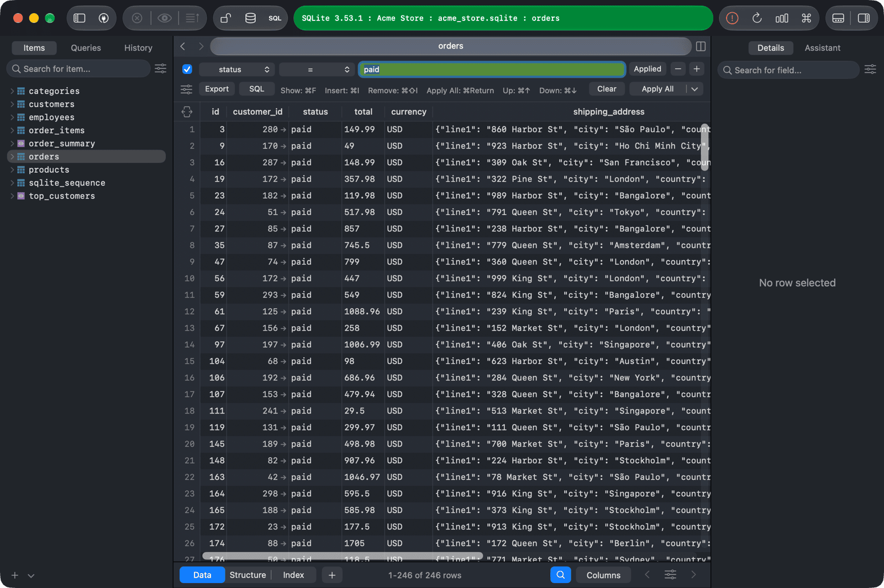Click the commit changes list icon
This screenshot has height=588, width=884.
192,18
